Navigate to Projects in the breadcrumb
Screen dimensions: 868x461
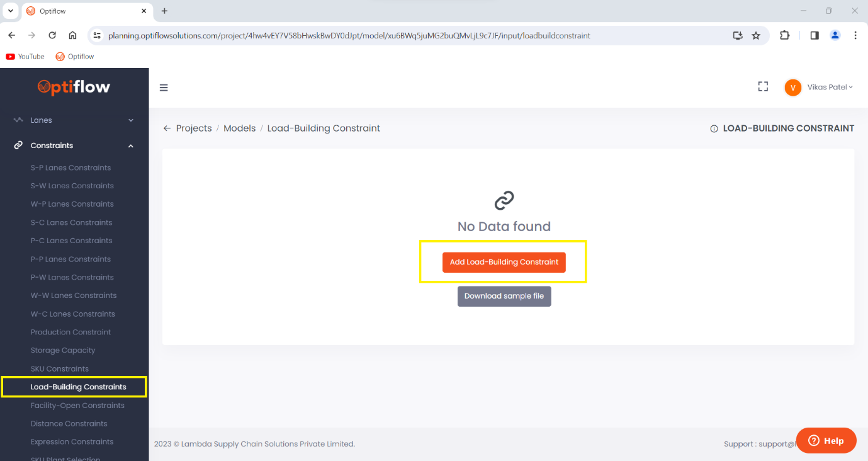click(x=194, y=128)
